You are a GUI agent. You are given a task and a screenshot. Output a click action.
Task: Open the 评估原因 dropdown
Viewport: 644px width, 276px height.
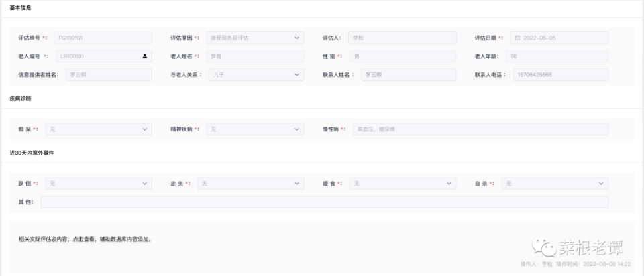click(x=255, y=38)
